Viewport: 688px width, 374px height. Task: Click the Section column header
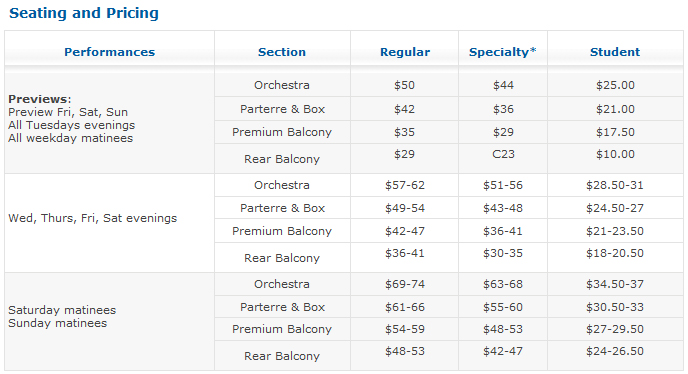pyautogui.click(x=282, y=52)
